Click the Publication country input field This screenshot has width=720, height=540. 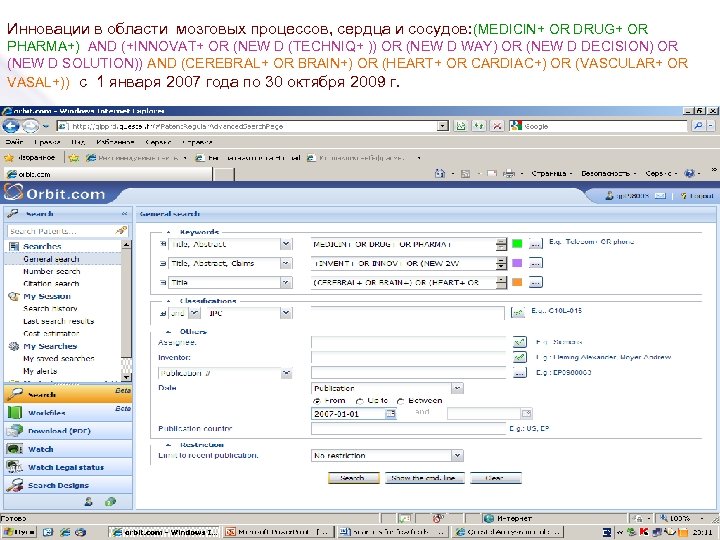coord(408,428)
